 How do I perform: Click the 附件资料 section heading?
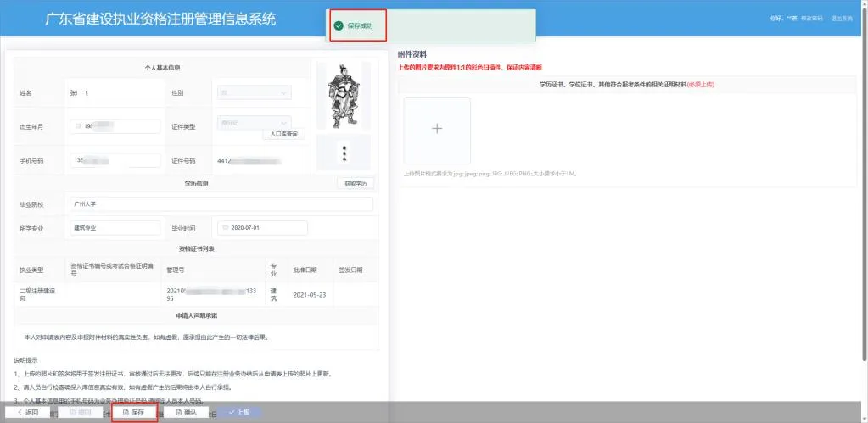coord(412,54)
